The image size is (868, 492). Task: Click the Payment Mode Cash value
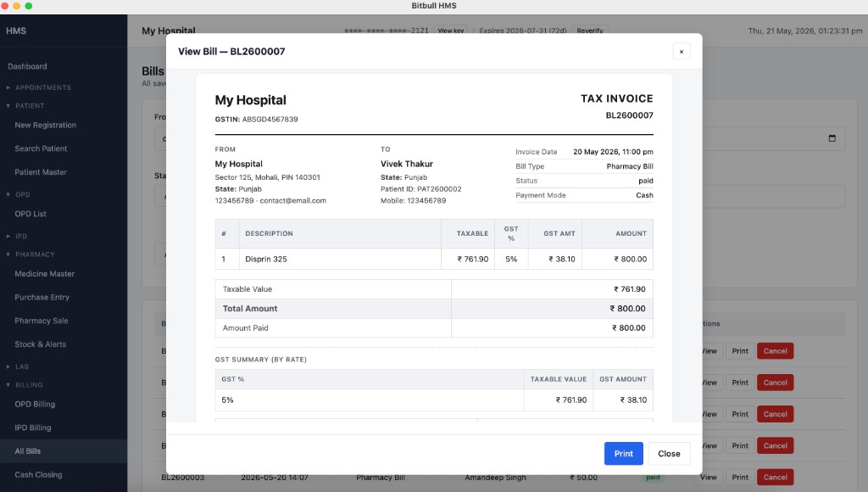644,195
